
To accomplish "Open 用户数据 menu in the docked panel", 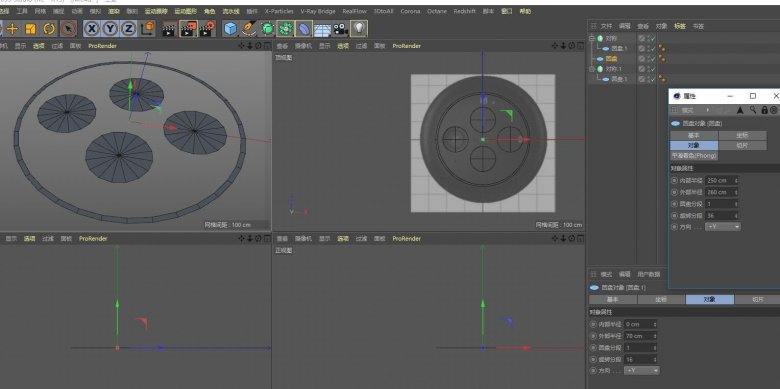I will point(649,274).
